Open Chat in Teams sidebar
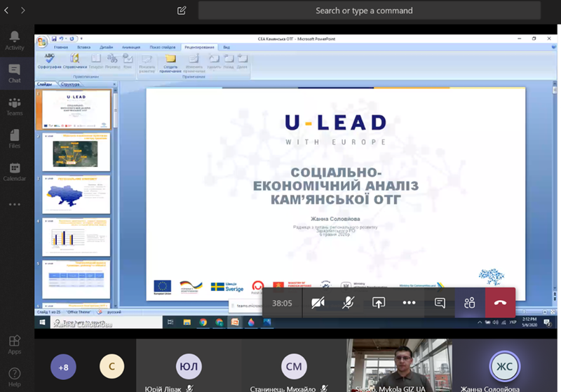 pyautogui.click(x=14, y=74)
